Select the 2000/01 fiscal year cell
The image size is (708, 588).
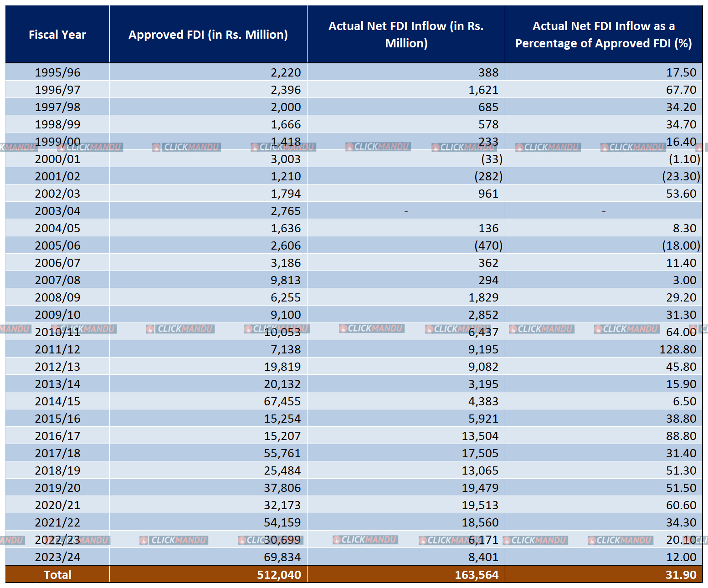pyautogui.click(x=57, y=159)
